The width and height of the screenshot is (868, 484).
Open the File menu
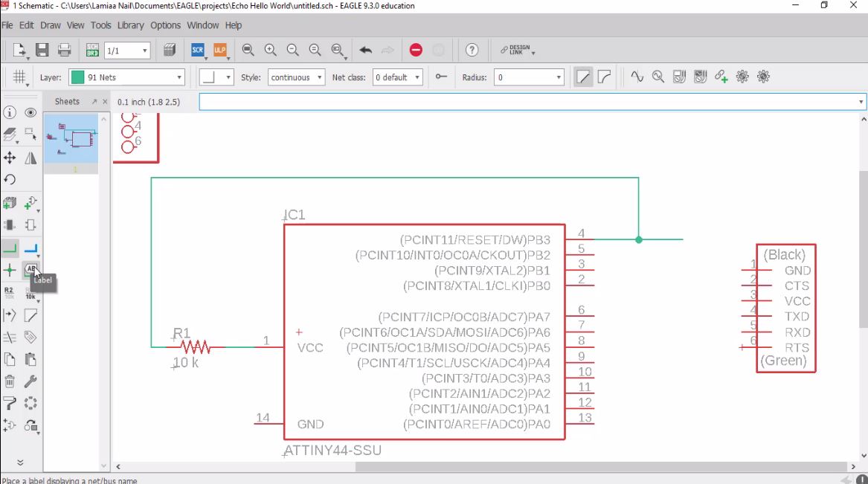click(7, 25)
